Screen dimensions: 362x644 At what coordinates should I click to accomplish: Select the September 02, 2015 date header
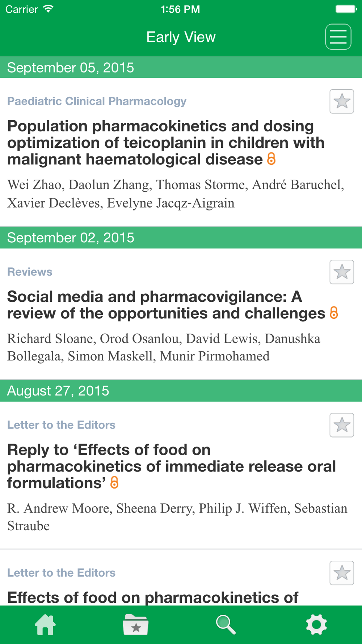click(181, 238)
